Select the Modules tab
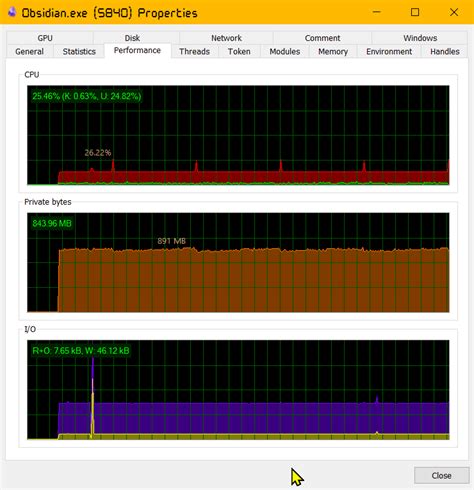This screenshot has width=474, height=490. click(285, 51)
